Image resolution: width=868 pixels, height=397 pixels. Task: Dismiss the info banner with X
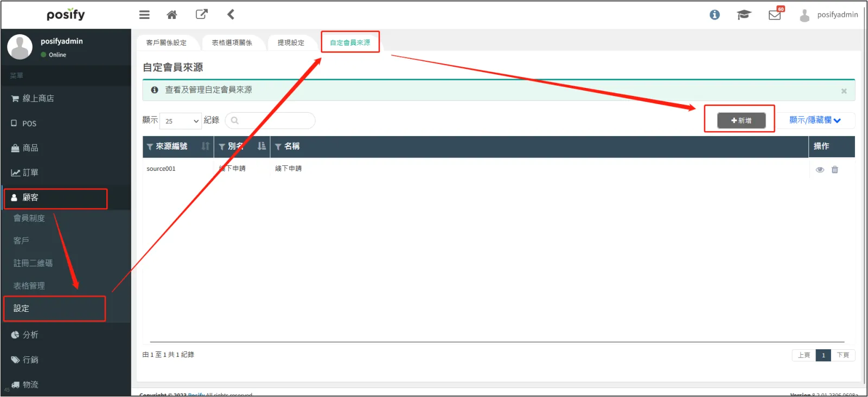(x=844, y=91)
